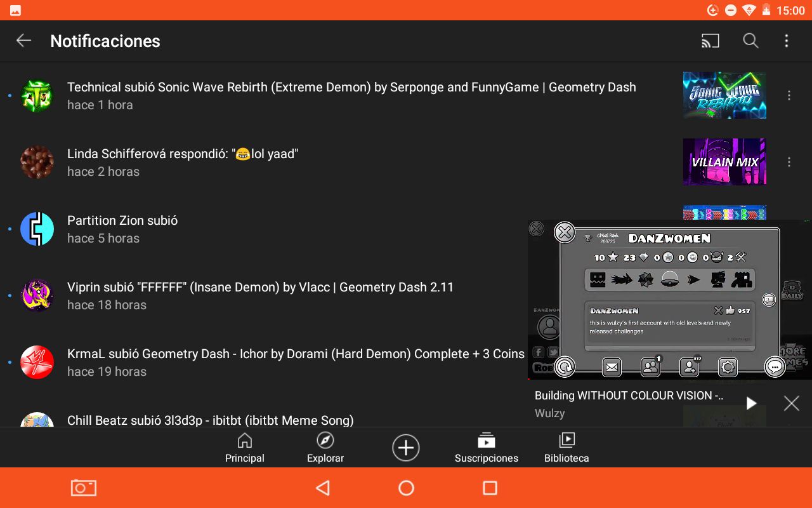Tap Android back navigation button
Screen dimensions: 812x508
click(x=323, y=488)
